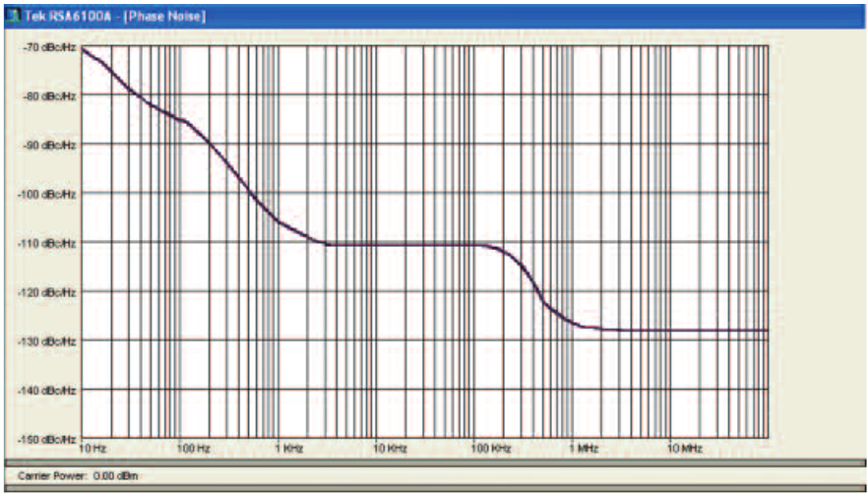Click the 10 KHz frequency axis label
868x495 pixels.
(x=390, y=449)
